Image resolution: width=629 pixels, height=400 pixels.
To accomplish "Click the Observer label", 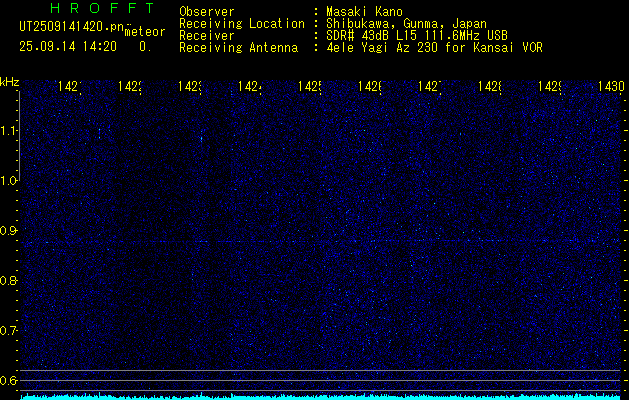I will click(x=207, y=11).
